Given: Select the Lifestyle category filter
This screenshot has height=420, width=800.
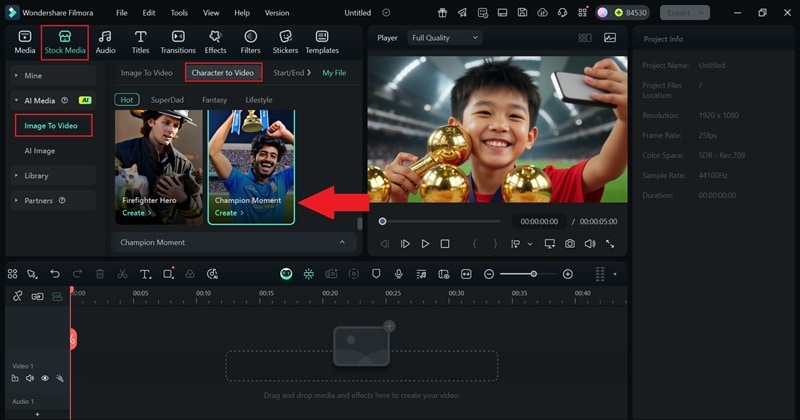Looking at the screenshot, I should 259,100.
